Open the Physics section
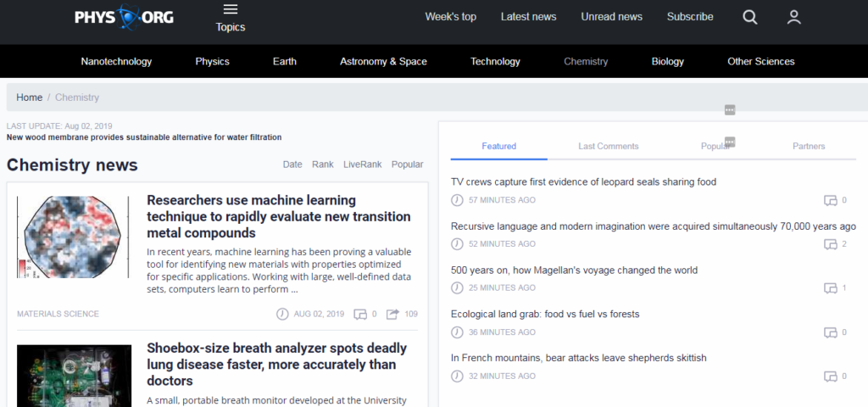Image resolution: width=868 pixels, height=407 pixels. [212, 61]
